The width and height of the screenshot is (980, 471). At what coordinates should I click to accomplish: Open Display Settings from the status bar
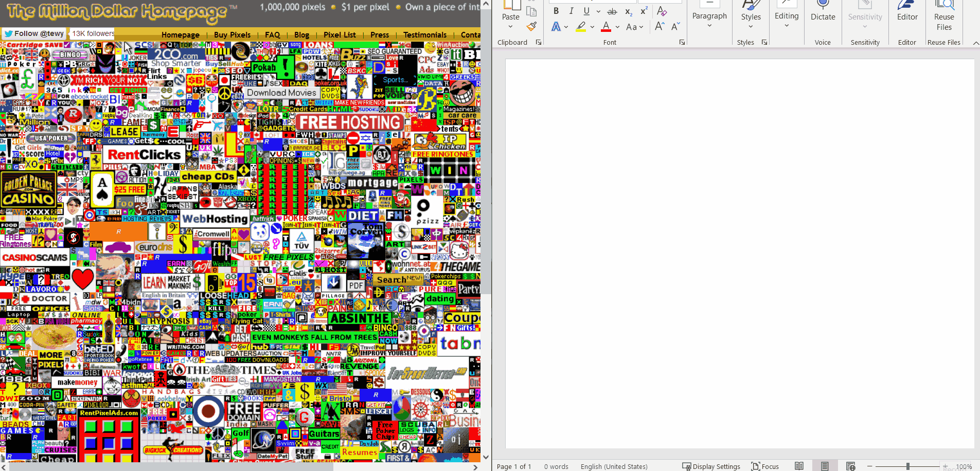click(x=712, y=466)
